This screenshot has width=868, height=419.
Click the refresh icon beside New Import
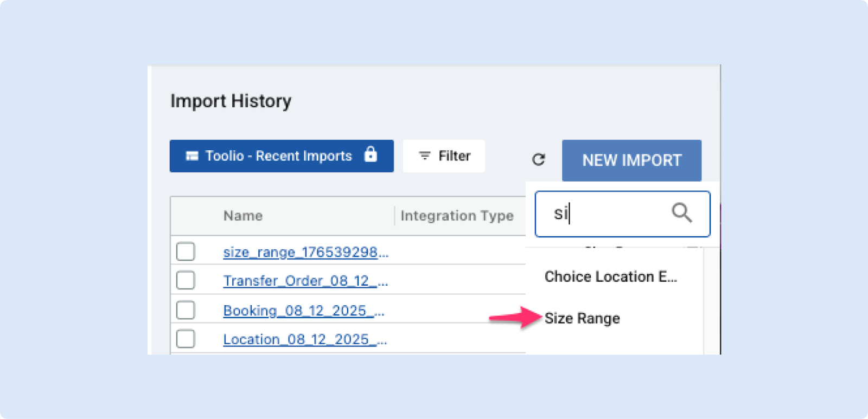coord(538,159)
